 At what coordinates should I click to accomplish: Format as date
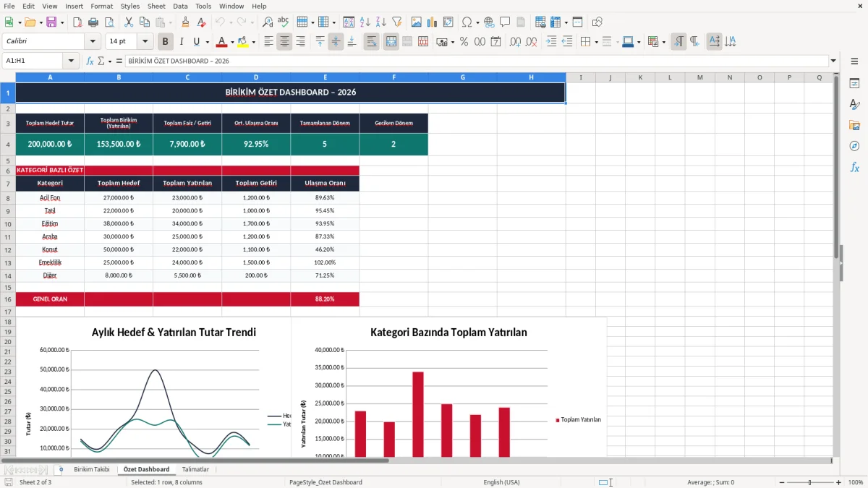tap(495, 42)
